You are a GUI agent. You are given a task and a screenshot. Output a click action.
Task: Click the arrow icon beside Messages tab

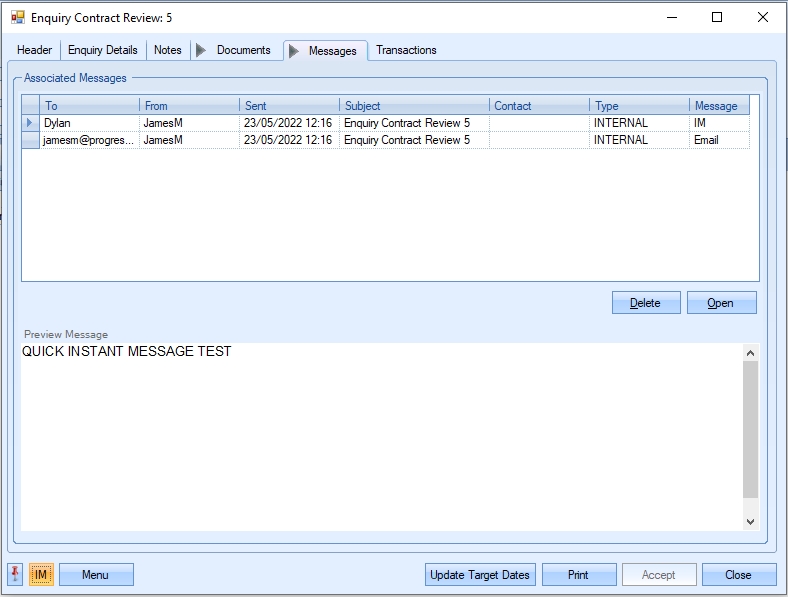[x=294, y=51]
